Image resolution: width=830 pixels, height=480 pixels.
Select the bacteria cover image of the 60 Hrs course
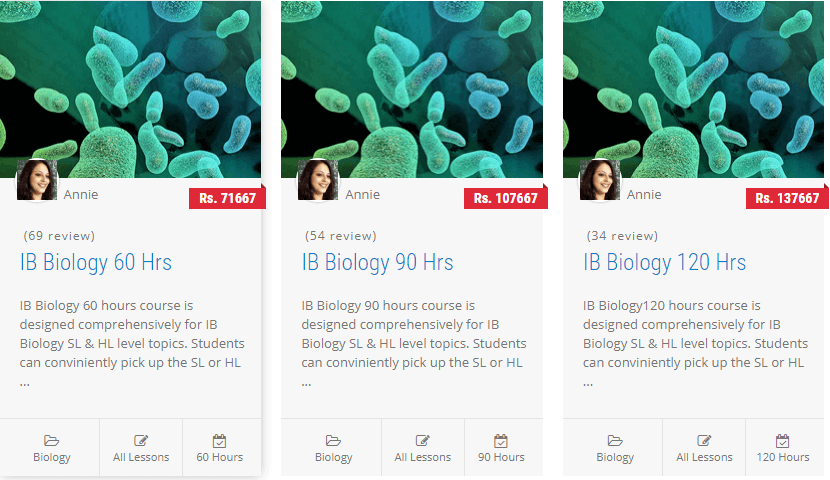pos(130,89)
